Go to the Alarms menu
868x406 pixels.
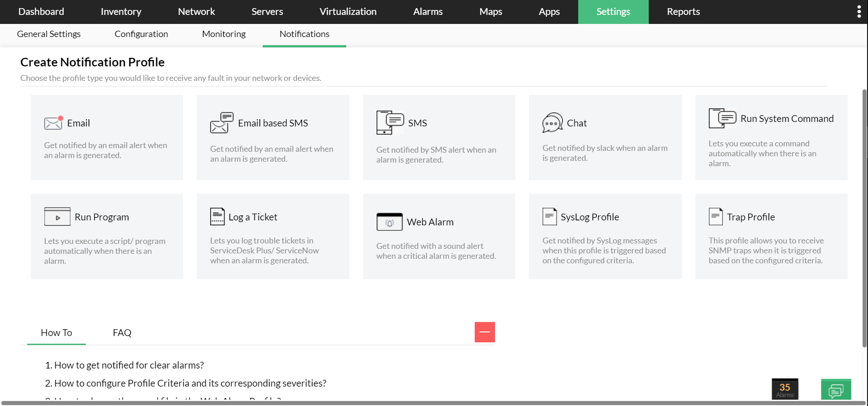[428, 12]
